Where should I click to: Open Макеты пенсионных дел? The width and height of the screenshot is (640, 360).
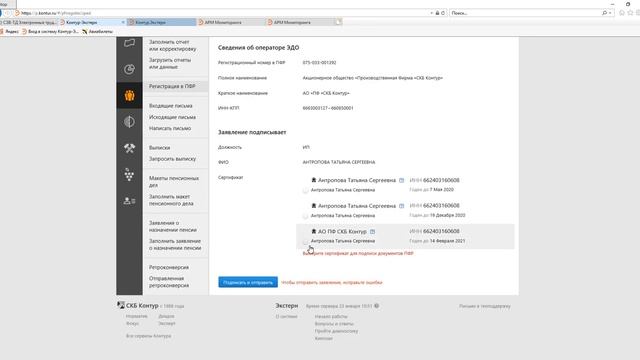174,182
